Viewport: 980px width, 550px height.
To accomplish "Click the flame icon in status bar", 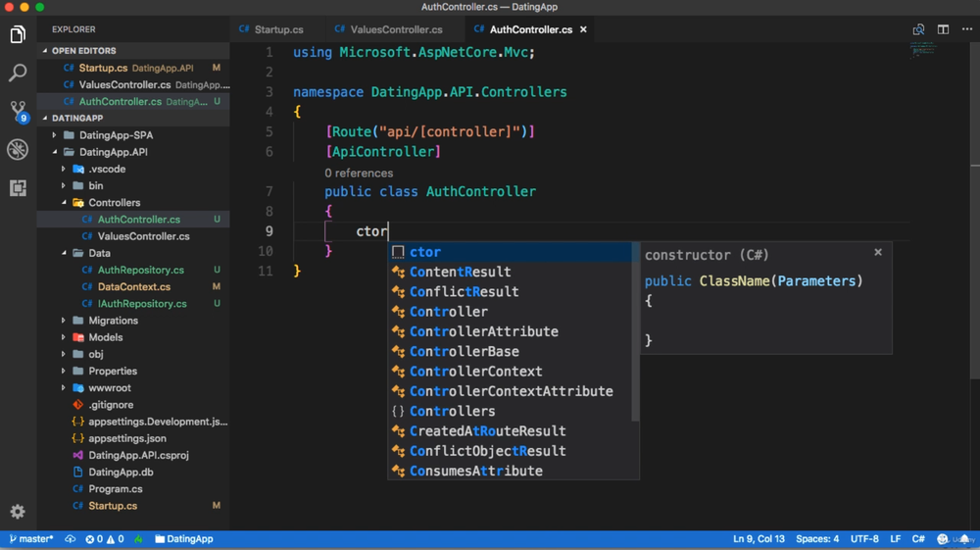I will point(138,539).
